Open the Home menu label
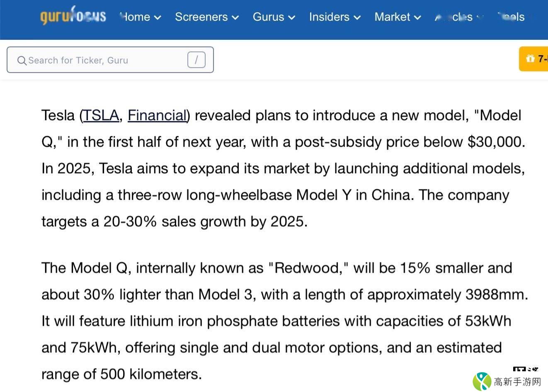This screenshot has width=548, height=392. 135,17
